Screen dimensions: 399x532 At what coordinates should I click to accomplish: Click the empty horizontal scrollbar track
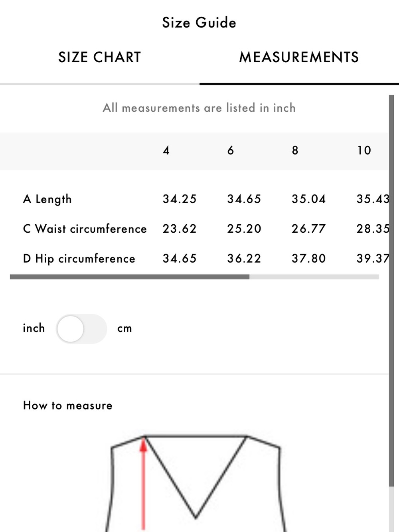[x=314, y=277]
